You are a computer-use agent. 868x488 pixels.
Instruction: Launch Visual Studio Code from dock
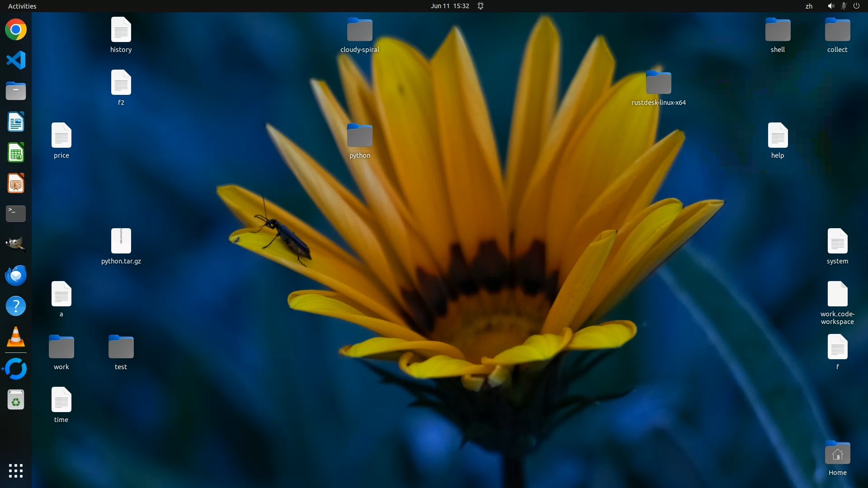coord(16,60)
